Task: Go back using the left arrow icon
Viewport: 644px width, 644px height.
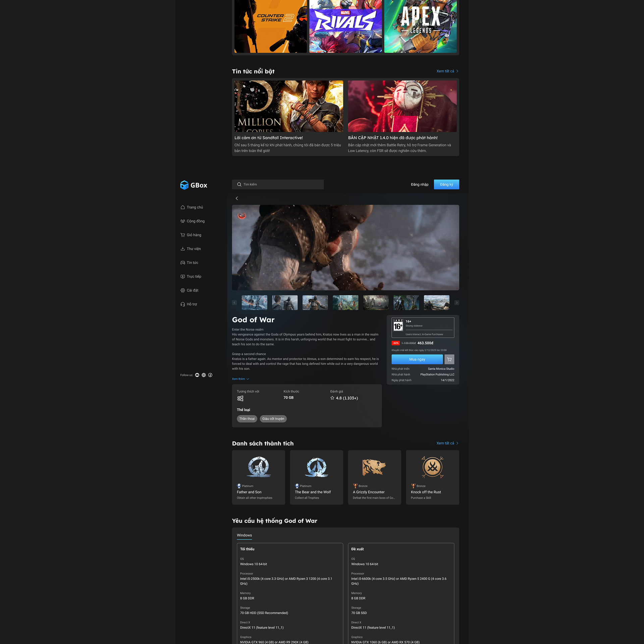Action: pos(237,198)
